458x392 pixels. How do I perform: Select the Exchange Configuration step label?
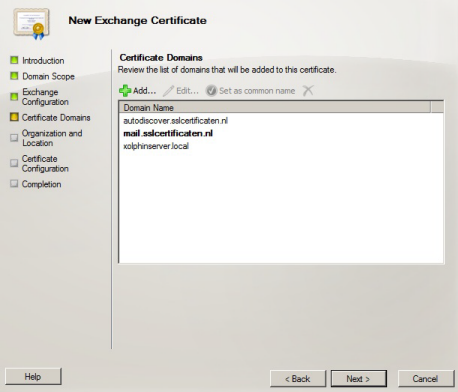[x=45, y=97]
